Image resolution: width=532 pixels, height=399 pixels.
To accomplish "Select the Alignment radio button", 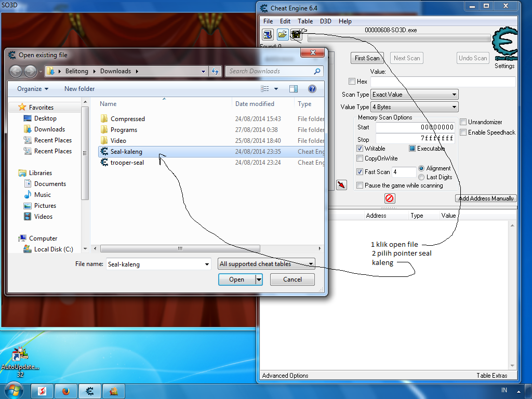I will (421, 168).
